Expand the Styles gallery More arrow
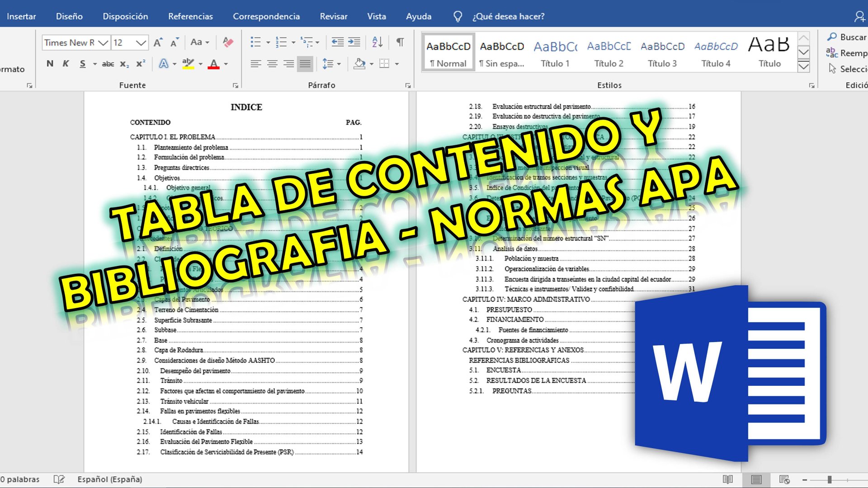Screen dimensions: 868x488 click(x=803, y=67)
